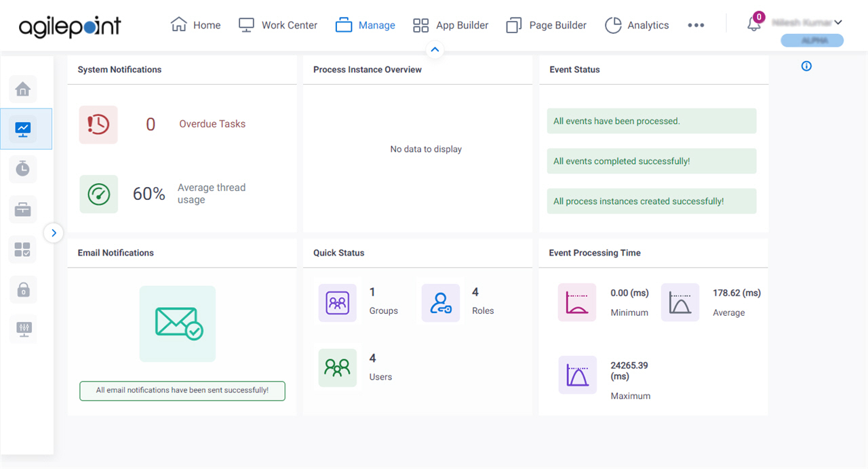Click the Maximum processing time chart icon
868x469 pixels.
[x=577, y=375]
